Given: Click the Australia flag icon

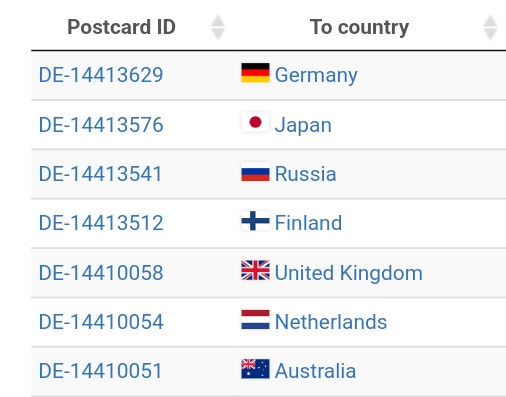Looking at the screenshot, I should pyautogui.click(x=255, y=369).
